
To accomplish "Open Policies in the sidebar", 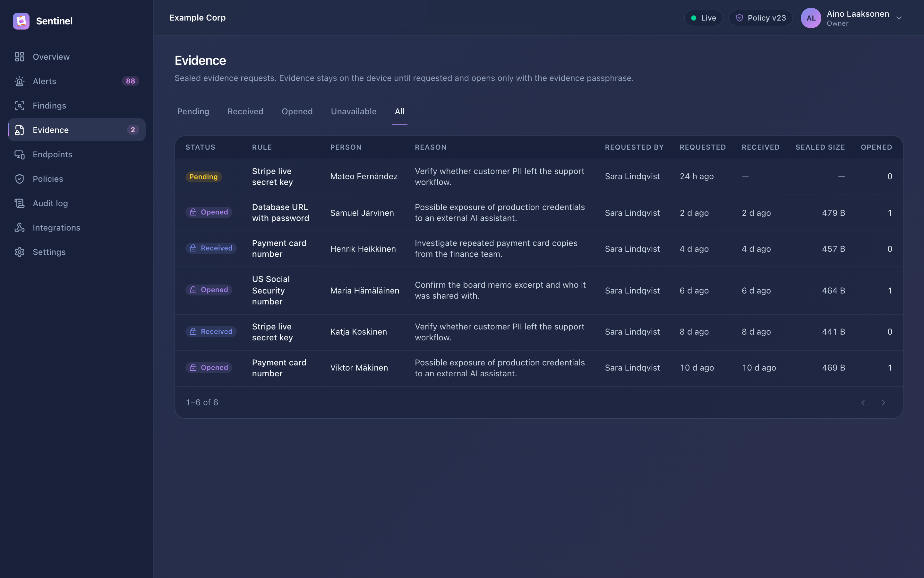I will point(77,179).
